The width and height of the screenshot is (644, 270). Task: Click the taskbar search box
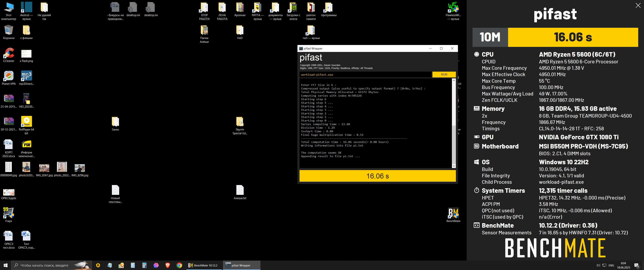(x=51, y=265)
